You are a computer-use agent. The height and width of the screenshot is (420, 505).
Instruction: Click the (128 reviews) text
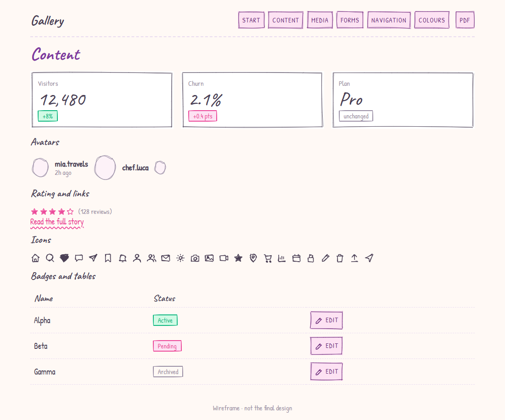coord(95,212)
